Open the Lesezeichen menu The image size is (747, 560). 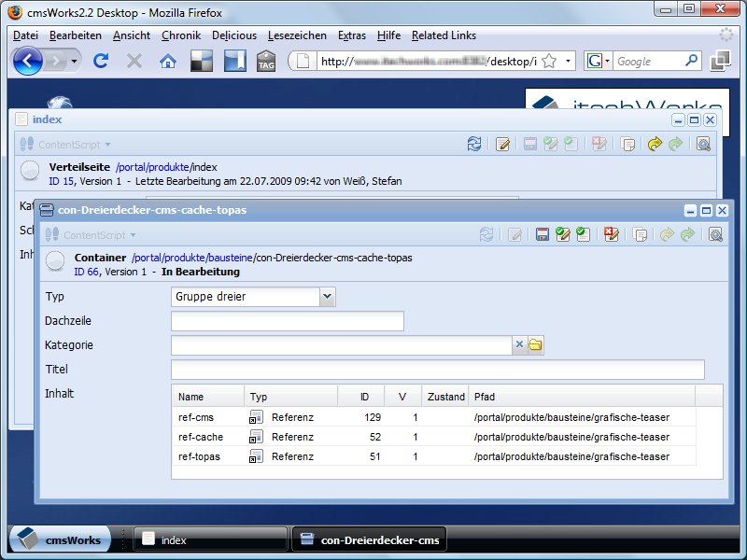coord(297,35)
